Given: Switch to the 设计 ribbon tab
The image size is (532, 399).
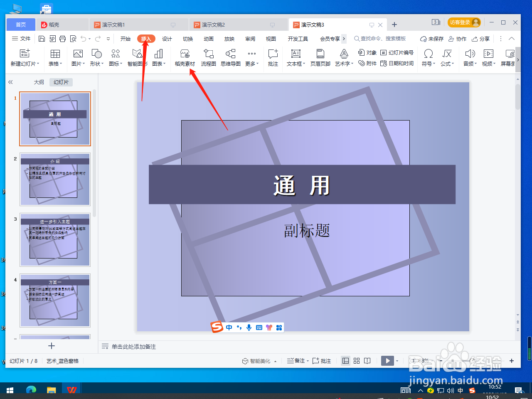Looking at the screenshot, I should pos(167,39).
